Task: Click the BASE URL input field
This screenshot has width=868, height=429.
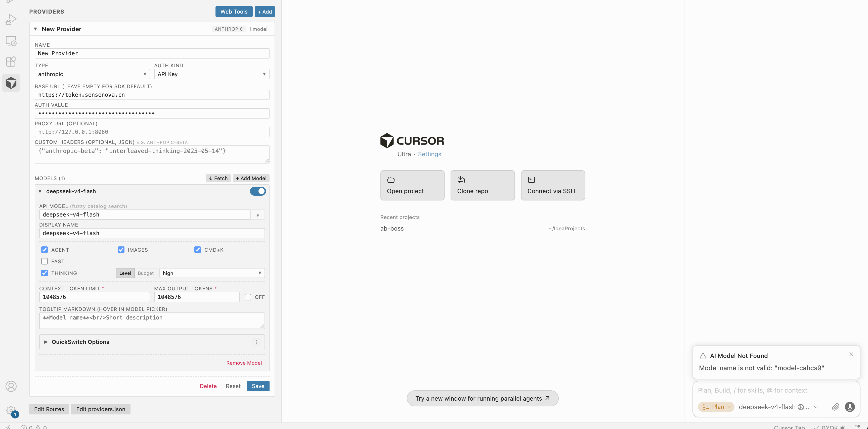Action: click(152, 95)
